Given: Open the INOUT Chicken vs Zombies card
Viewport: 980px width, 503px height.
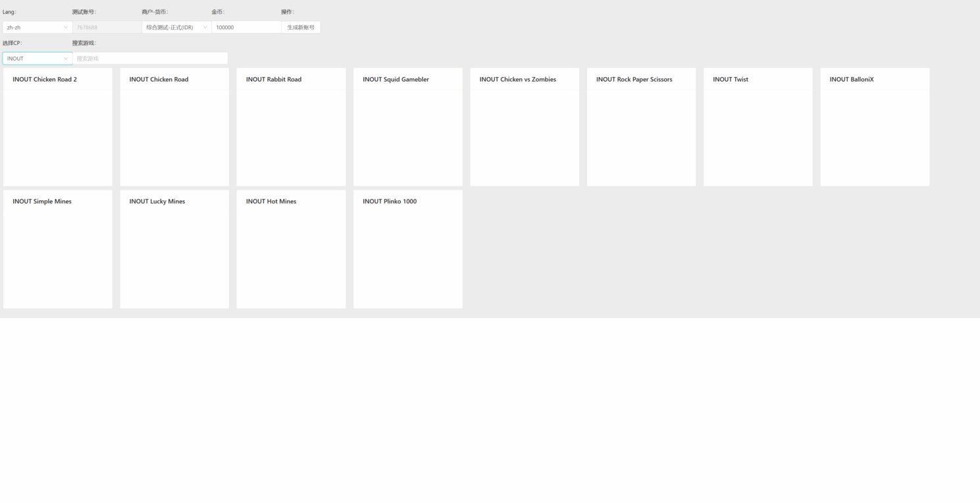Looking at the screenshot, I should point(525,127).
